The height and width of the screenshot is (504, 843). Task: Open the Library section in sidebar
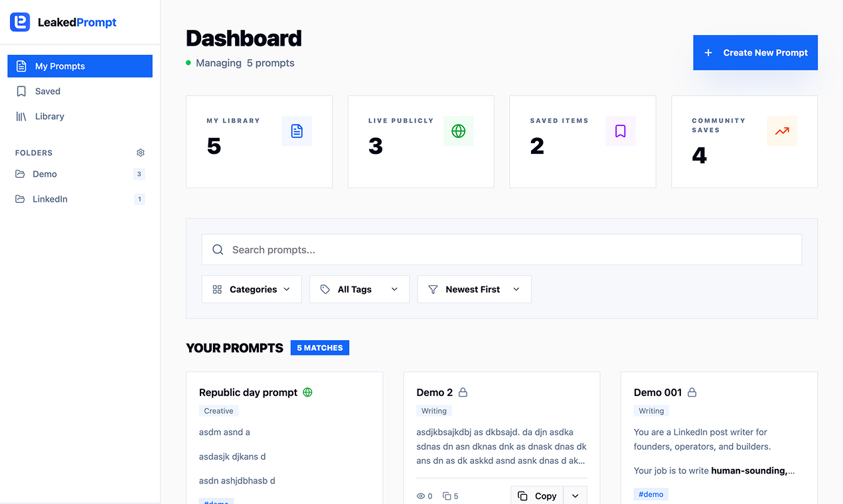coord(51,116)
